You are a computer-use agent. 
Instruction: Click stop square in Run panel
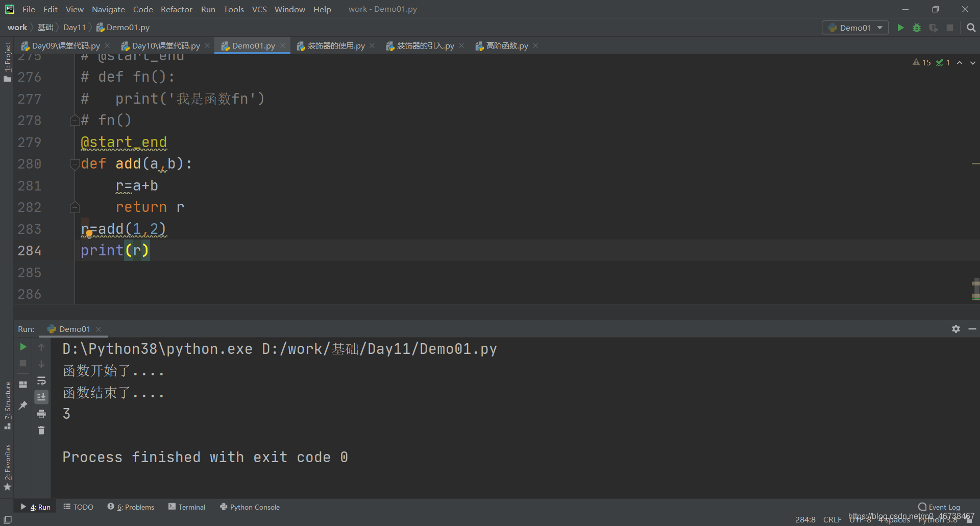point(23,363)
